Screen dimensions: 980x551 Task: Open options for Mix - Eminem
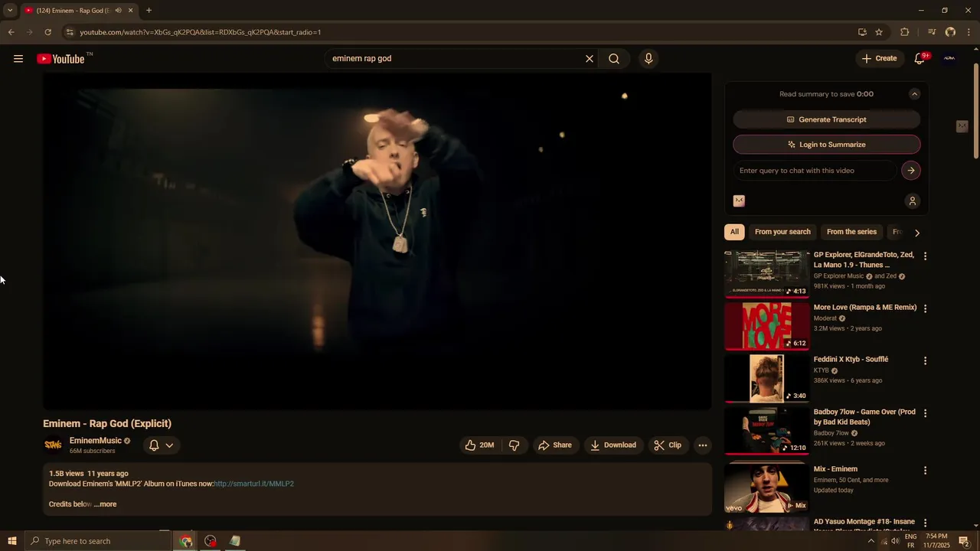click(x=925, y=471)
